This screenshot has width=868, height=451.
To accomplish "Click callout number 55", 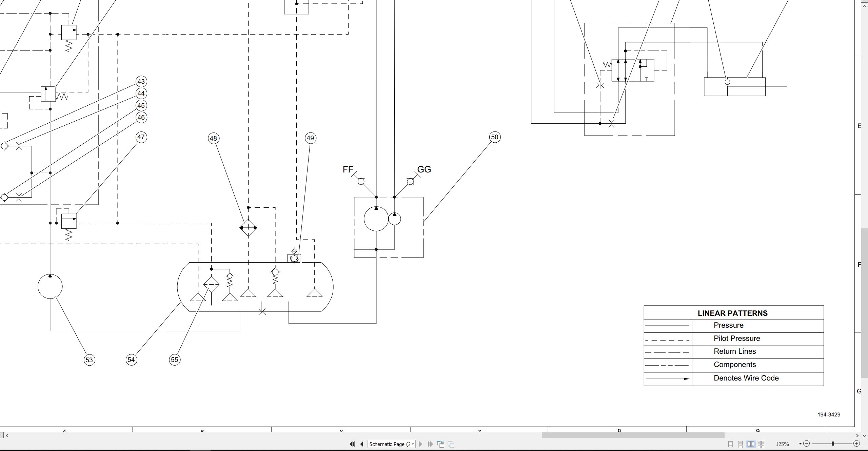I will click(x=175, y=360).
